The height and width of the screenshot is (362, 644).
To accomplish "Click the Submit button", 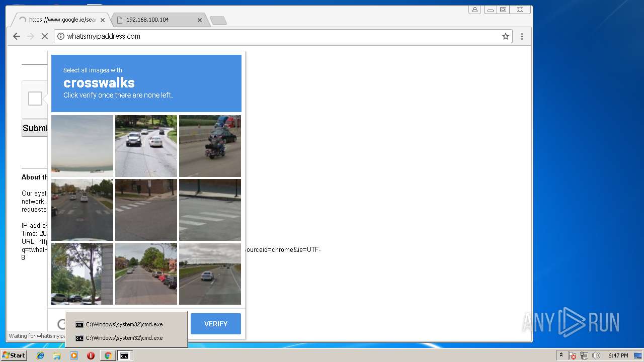I will click(35, 128).
